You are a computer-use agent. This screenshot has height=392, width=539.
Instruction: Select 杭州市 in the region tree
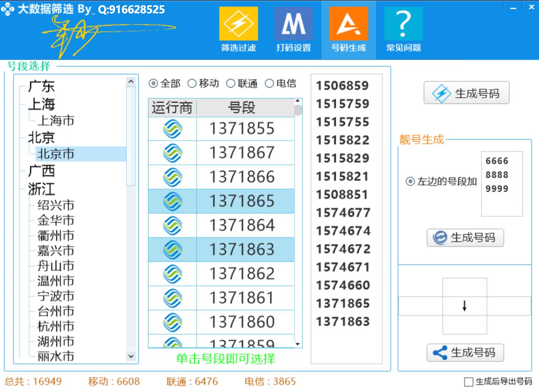(55, 326)
